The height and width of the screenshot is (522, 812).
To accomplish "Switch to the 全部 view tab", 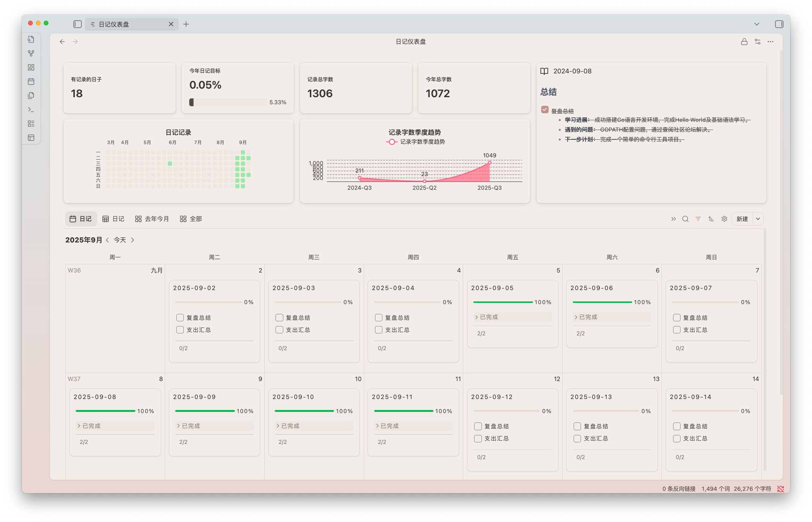I will 191,219.
